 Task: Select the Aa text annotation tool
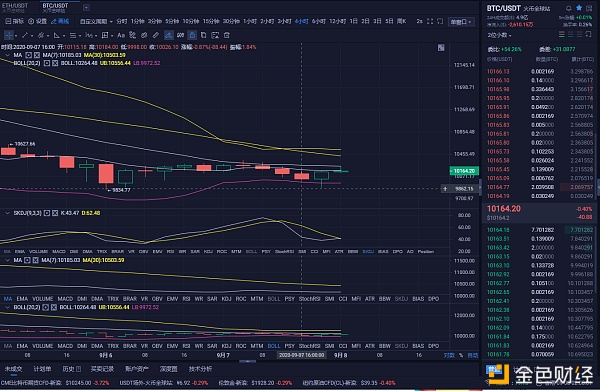pos(121,35)
